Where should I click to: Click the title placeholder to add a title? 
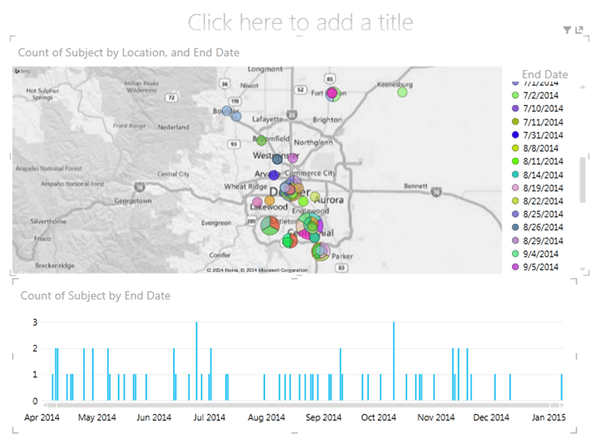[300, 22]
